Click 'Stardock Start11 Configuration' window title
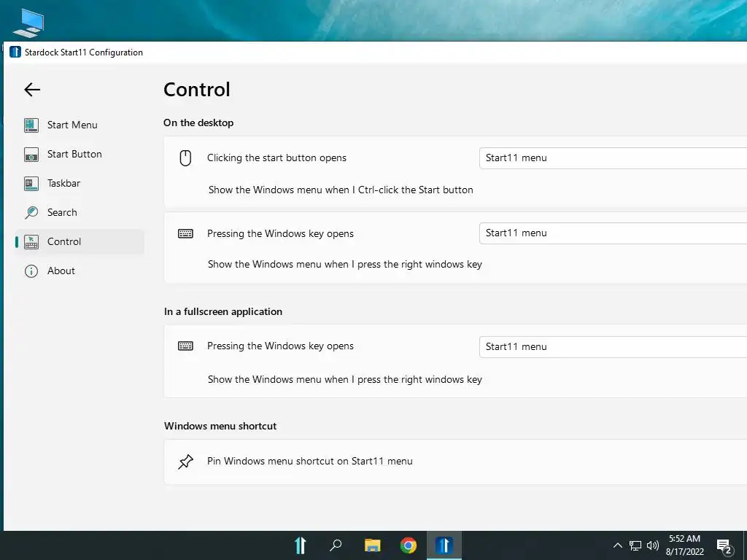The width and height of the screenshot is (747, 560). pyautogui.click(x=84, y=52)
